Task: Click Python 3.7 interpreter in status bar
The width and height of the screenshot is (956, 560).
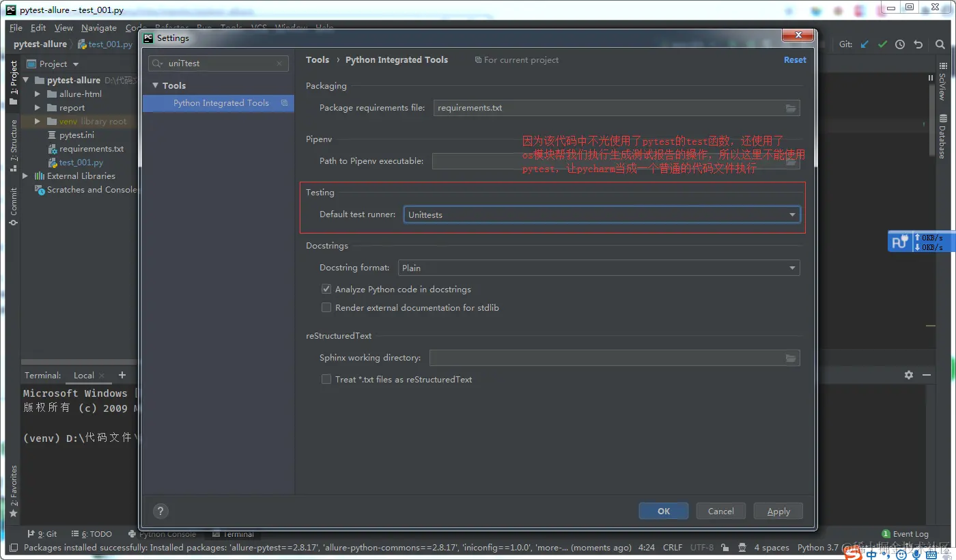Action: pyautogui.click(x=817, y=548)
